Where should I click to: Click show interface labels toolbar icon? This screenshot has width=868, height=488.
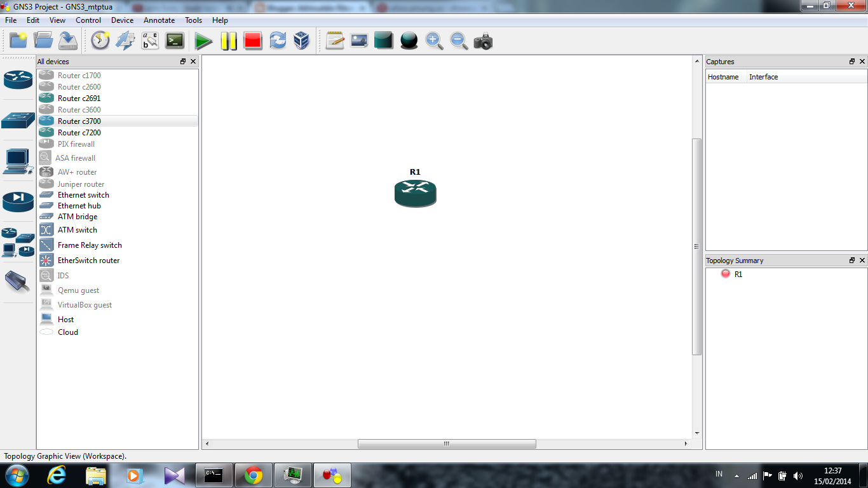[150, 41]
